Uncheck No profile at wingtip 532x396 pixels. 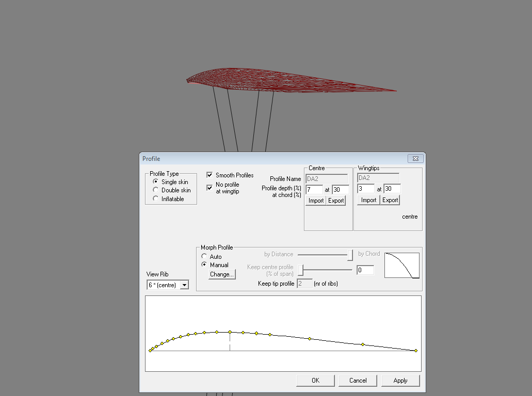209,188
